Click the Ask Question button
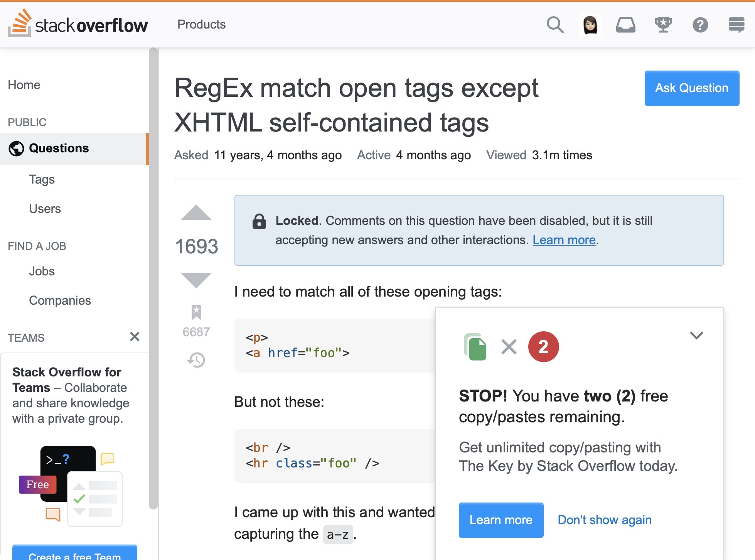This screenshot has width=755, height=560. click(x=692, y=88)
